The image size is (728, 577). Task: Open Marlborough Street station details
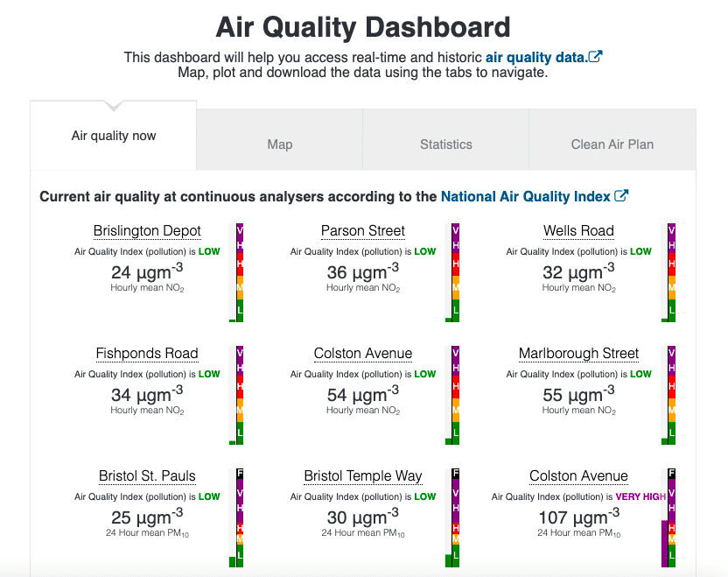578,354
